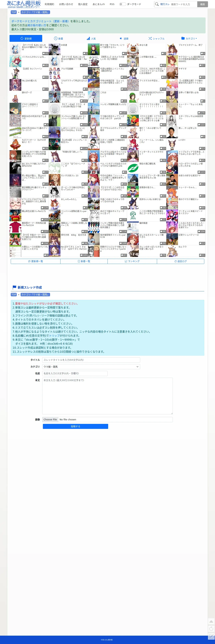Click the 検索 search button
Viewport: 215px width, 644px height.
tap(202, 4)
